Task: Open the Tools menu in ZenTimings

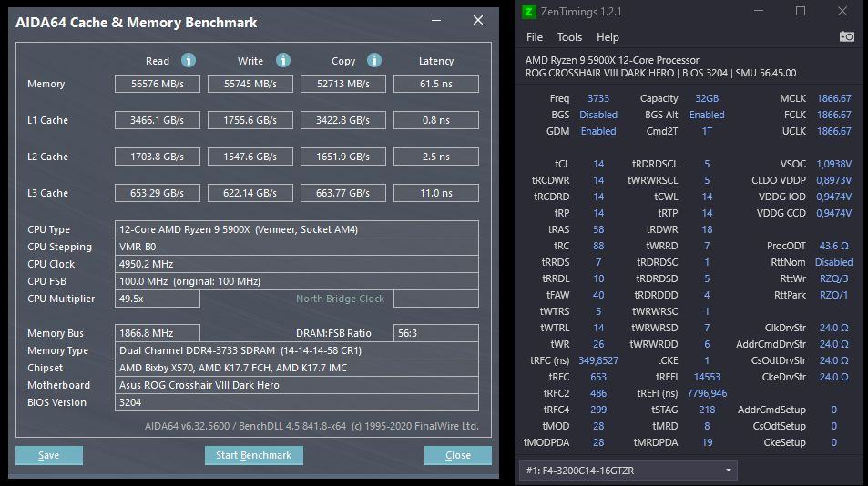Action: pos(569,37)
